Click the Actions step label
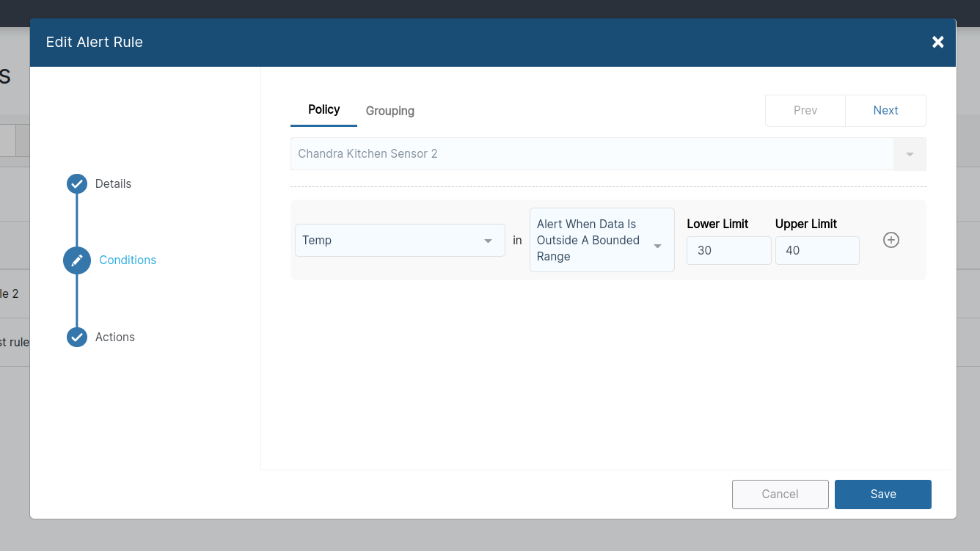Image resolution: width=980 pixels, height=551 pixels. [x=114, y=337]
